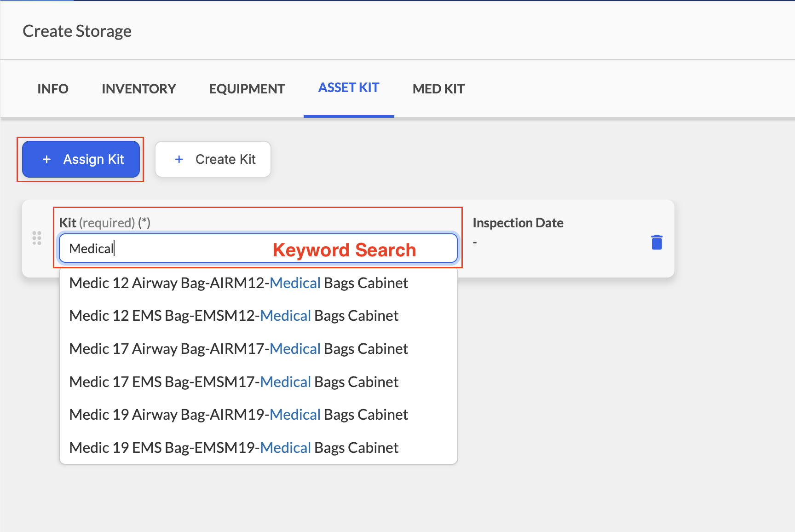Viewport: 795px width, 532px height.
Task: Go to the EQUIPMENT tab
Action: pos(247,89)
